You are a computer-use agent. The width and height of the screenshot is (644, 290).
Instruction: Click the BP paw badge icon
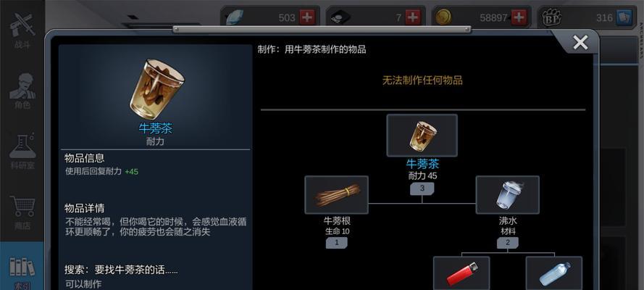pos(551,17)
